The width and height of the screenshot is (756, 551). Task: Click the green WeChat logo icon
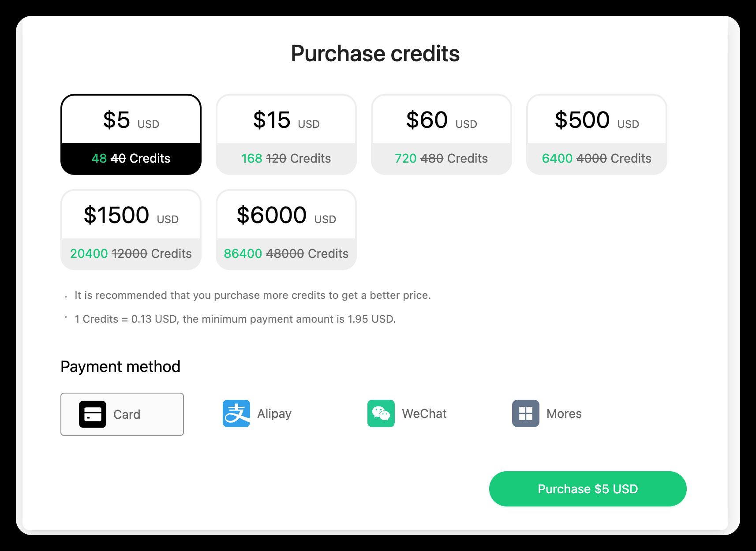tap(381, 413)
